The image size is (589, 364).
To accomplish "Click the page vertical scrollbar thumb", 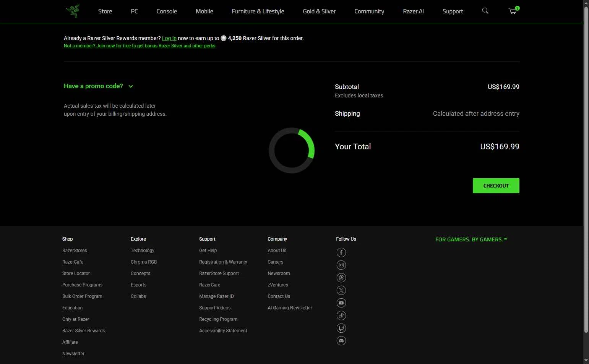I will 586,170.
